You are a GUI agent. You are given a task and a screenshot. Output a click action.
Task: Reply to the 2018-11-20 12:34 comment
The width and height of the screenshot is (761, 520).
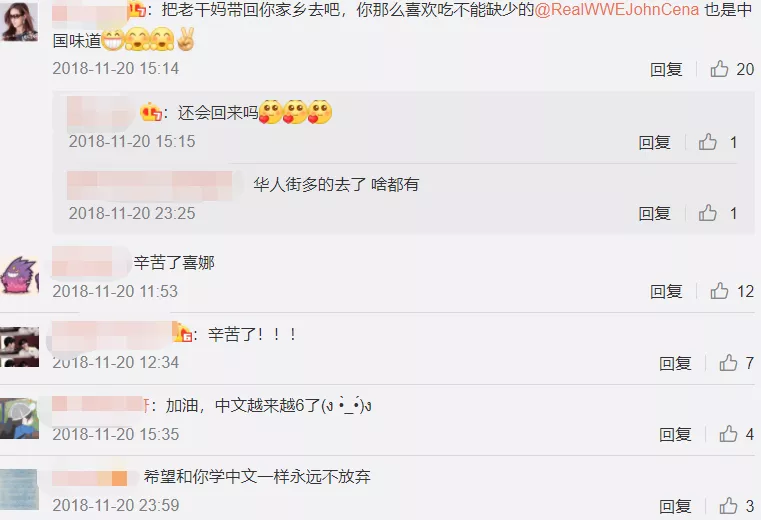tap(675, 363)
